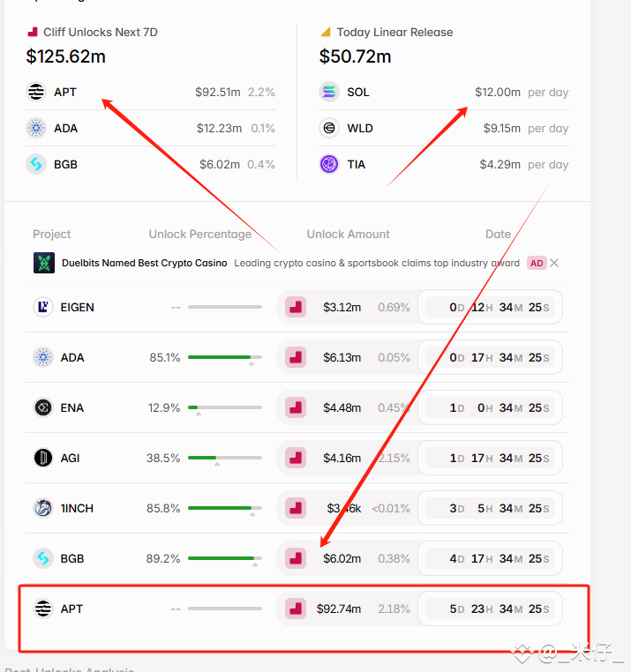Click the AGI project icon

pos(43,458)
